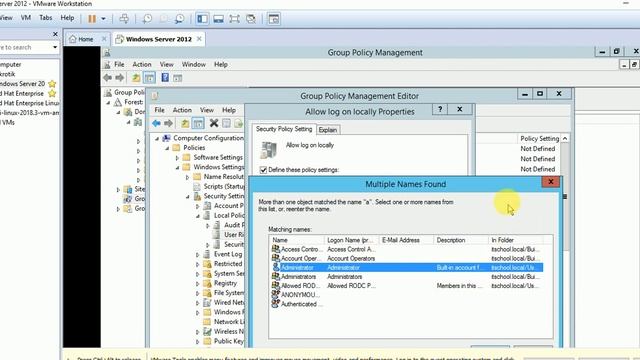The height and width of the screenshot is (360, 640).
Task: Click the unity mode icon in VMware toolbar
Action: pyautogui.click(x=251, y=19)
